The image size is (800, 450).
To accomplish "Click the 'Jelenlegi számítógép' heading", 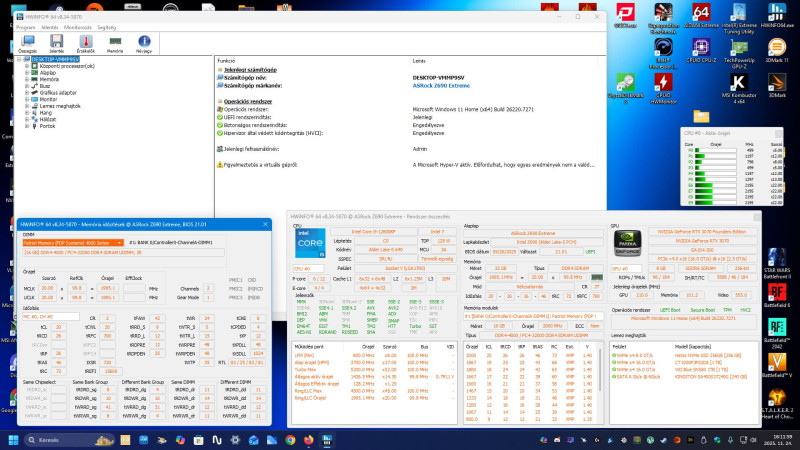I will point(250,70).
